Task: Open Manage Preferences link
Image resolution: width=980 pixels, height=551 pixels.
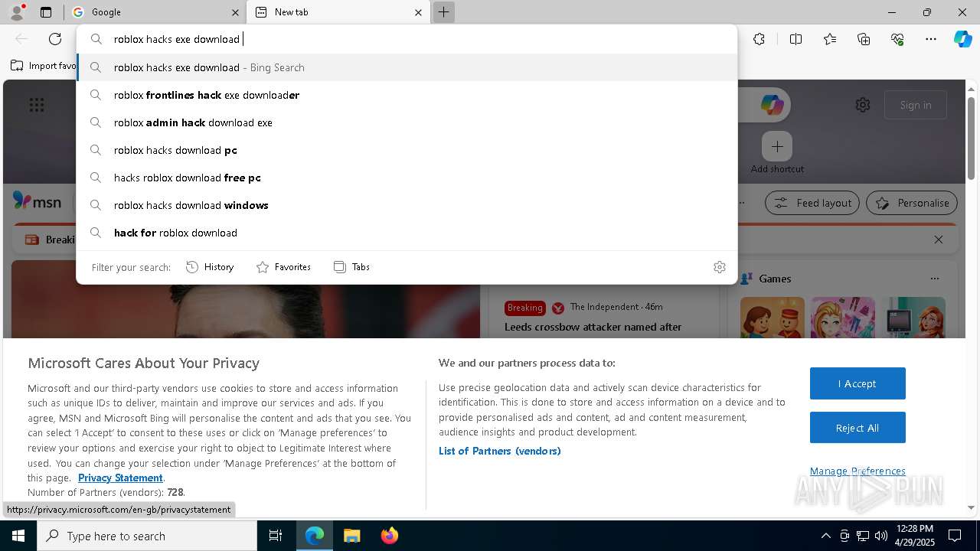Action: (x=857, y=471)
